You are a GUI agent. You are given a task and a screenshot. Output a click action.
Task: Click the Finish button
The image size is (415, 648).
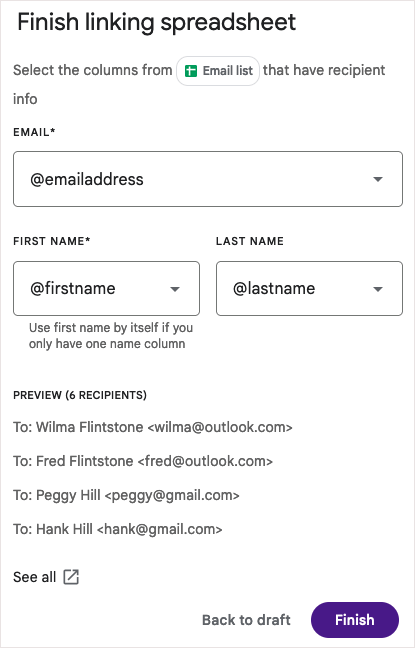(355, 619)
